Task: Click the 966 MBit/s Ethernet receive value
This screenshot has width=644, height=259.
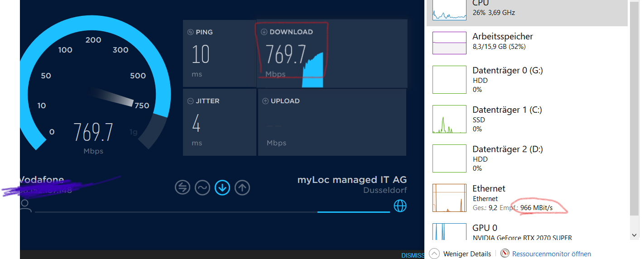Action: tap(537, 208)
